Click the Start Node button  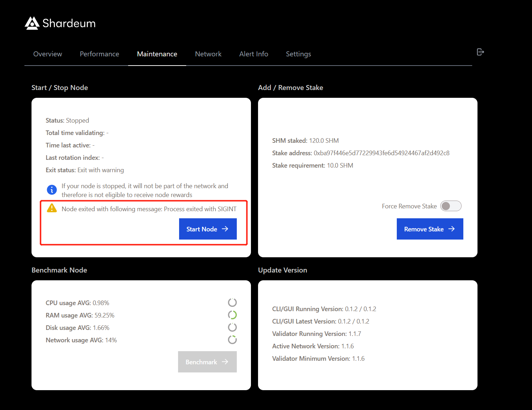(208, 229)
